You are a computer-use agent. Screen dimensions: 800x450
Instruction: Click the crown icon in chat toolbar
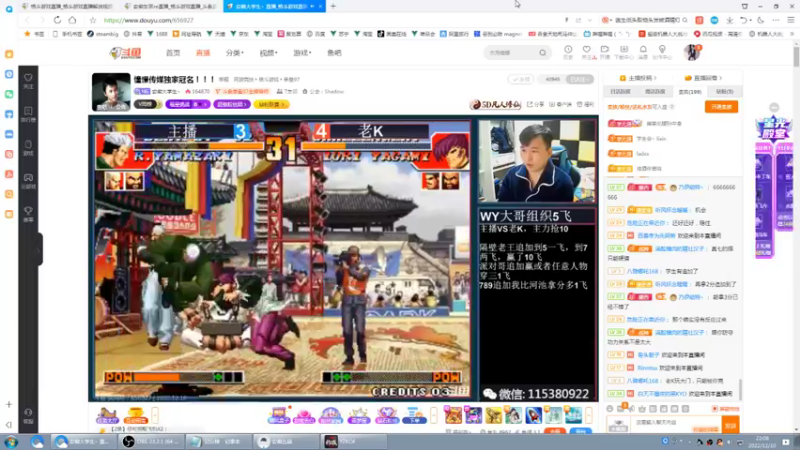coord(642,409)
